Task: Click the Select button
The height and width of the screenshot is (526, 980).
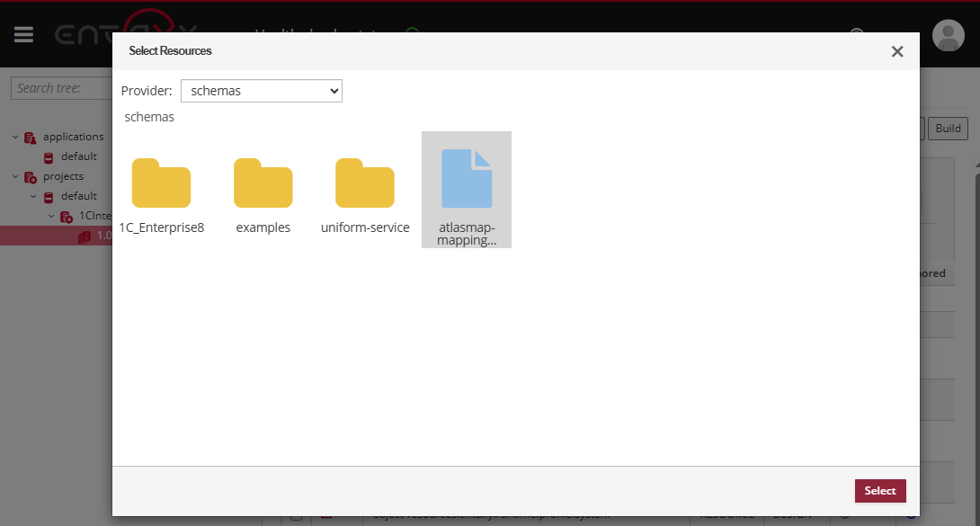Action: coord(880,491)
